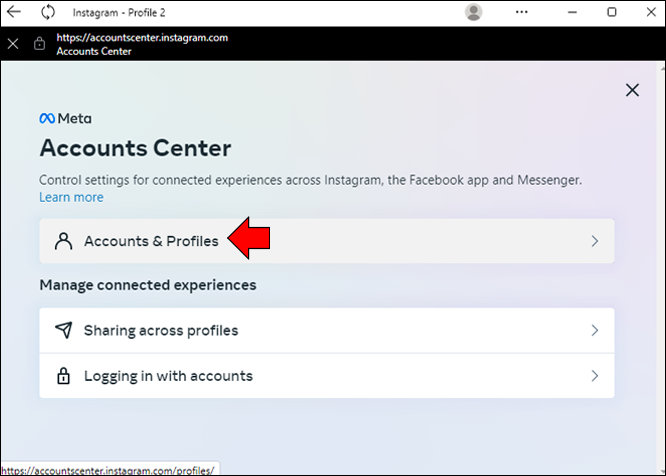
Task: Follow the Learn more link
Action: tap(71, 197)
